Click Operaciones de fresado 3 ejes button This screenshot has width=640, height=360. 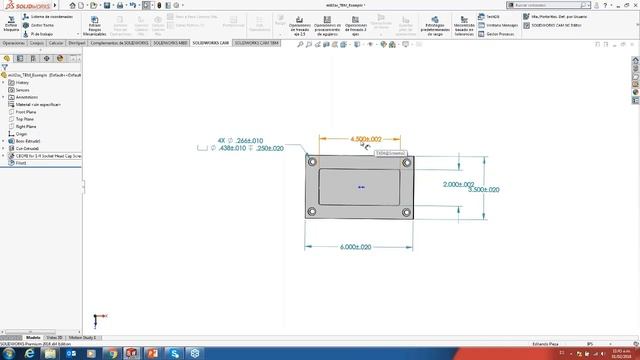pos(356,26)
